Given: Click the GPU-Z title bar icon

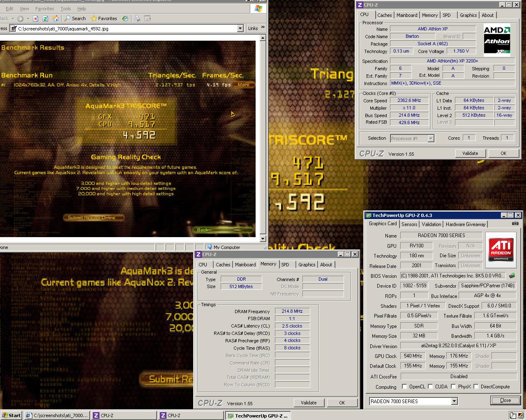Looking at the screenshot, I should [x=368, y=215].
